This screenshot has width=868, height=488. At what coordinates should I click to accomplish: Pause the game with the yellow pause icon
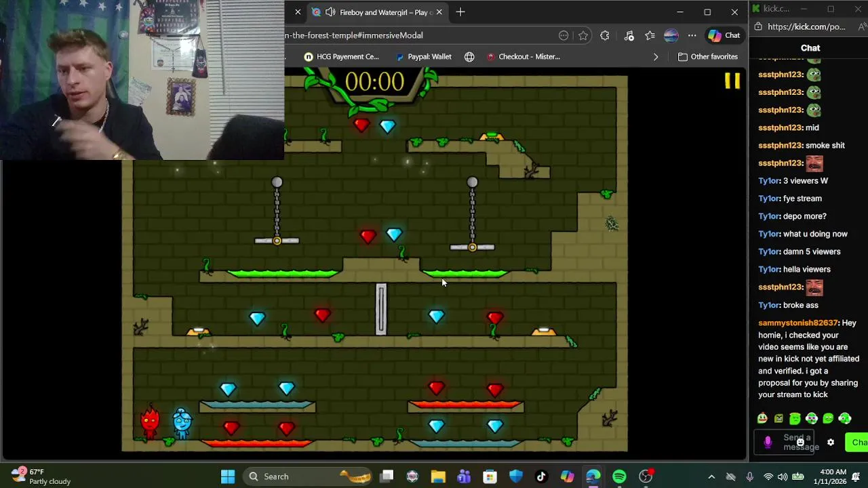click(x=732, y=81)
